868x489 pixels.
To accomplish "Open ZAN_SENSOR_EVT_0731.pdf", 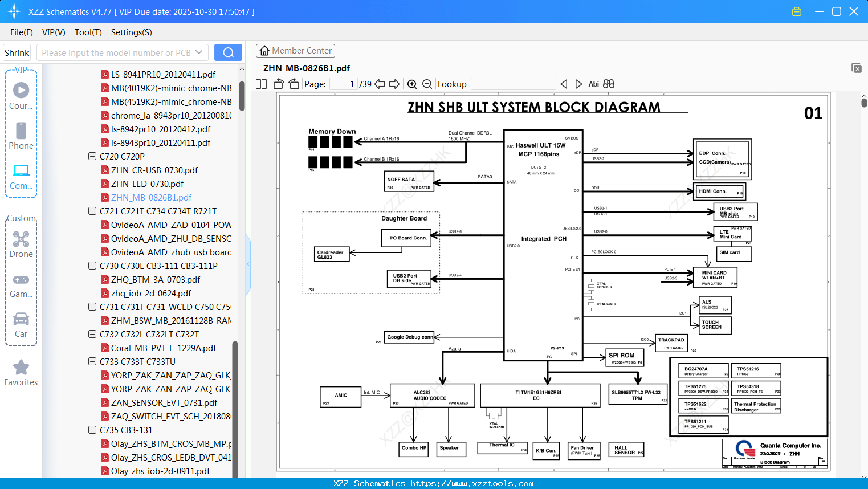I will pyautogui.click(x=164, y=402).
